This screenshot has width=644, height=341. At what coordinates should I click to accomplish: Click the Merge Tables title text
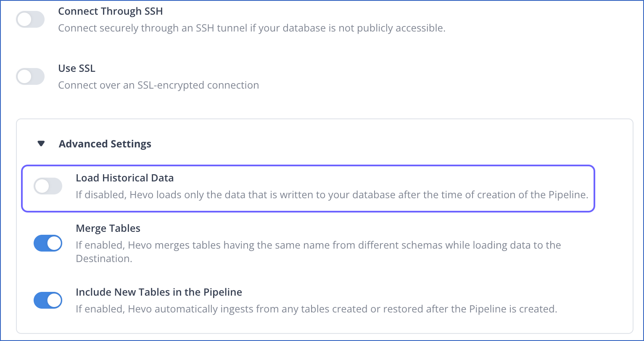(x=108, y=228)
